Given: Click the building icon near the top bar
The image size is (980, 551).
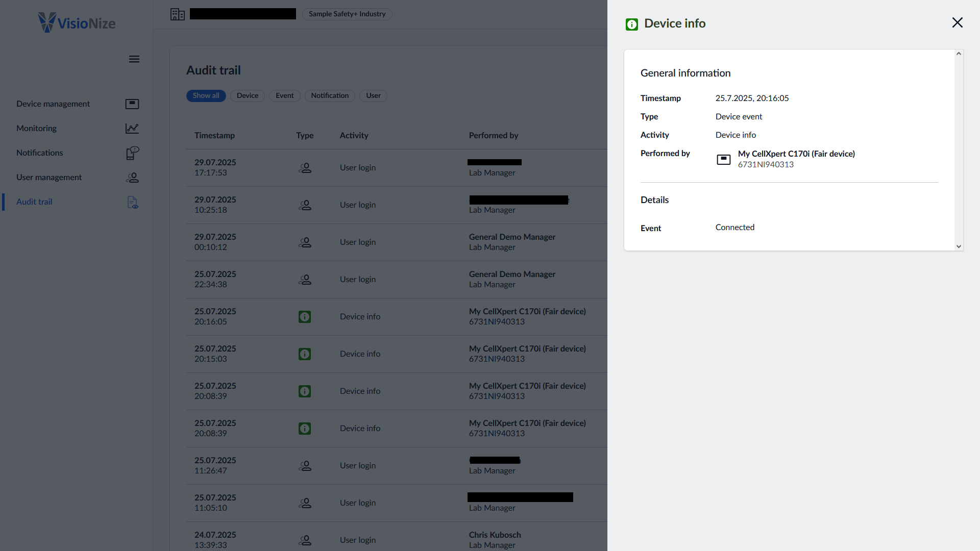Looking at the screenshot, I should pos(177,14).
